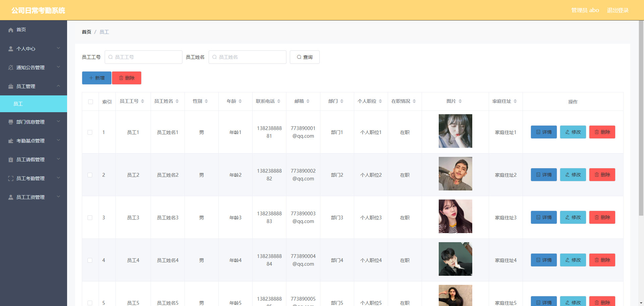Click the search icon in 员工姓名 field
644x306 pixels.
coord(214,57)
